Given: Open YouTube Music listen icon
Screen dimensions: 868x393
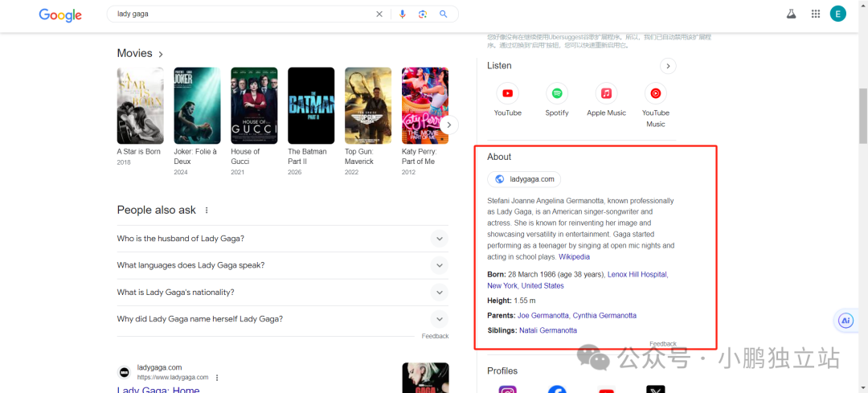Looking at the screenshot, I should click(656, 93).
